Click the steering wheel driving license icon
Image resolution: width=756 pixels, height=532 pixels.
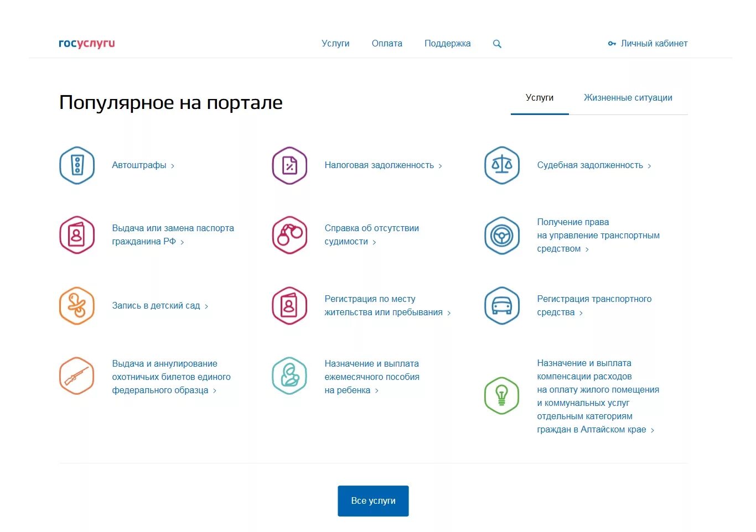(502, 236)
